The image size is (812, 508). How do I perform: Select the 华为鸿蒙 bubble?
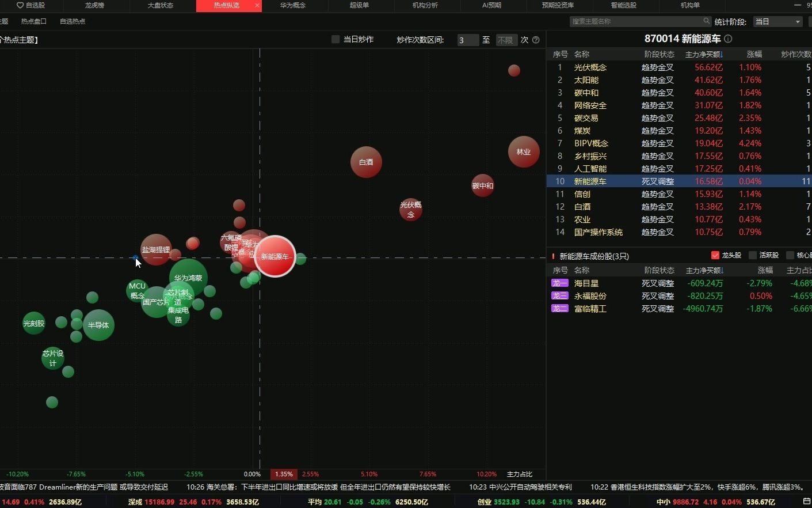pos(188,278)
